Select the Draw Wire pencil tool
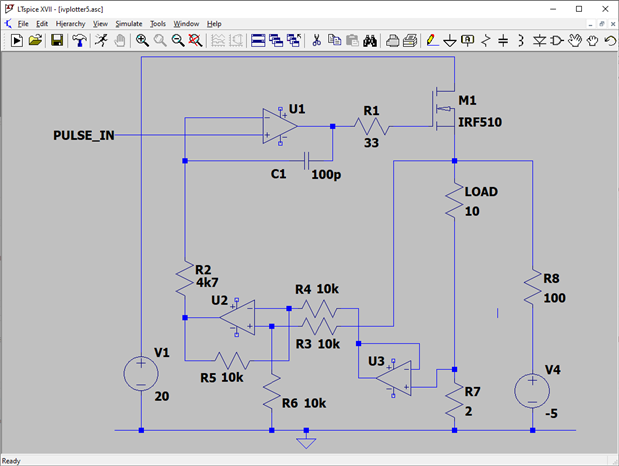The image size is (619, 466). point(431,41)
